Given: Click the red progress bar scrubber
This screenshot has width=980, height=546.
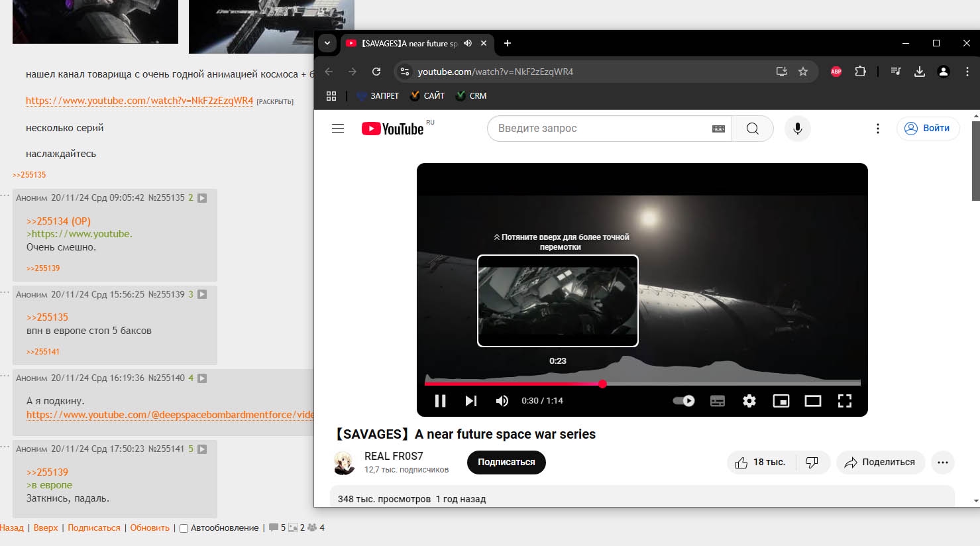Looking at the screenshot, I should pos(602,384).
